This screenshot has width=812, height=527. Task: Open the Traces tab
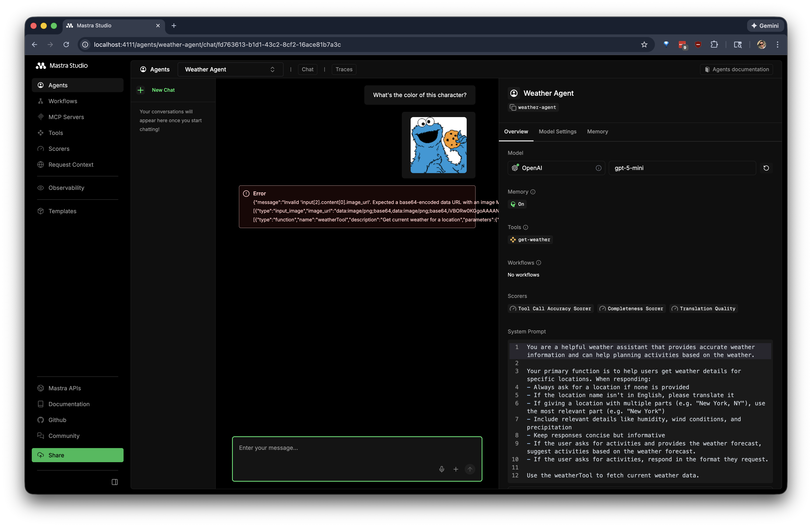click(344, 69)
